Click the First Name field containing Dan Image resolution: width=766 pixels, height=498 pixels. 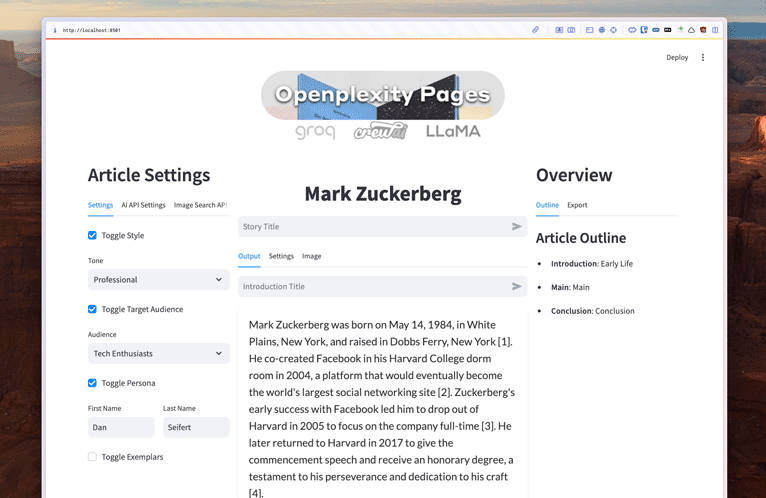[121, 427]
